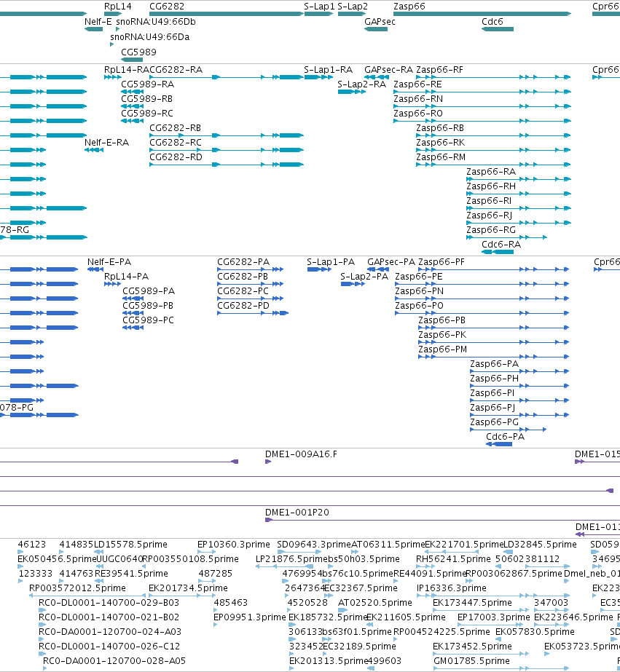Open the Cdc6-PA protein label

click(x=506, y=437)
